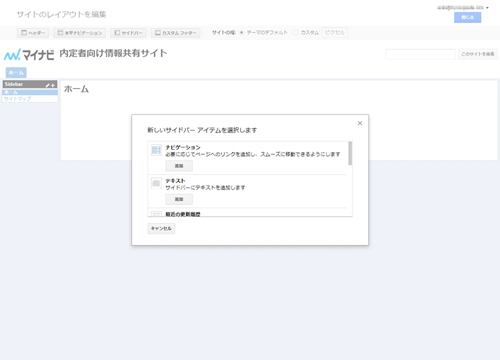Open the ホーム horizontal navigation tab
Viewport: 500px width, 360px height.
[x=16, y=73]
